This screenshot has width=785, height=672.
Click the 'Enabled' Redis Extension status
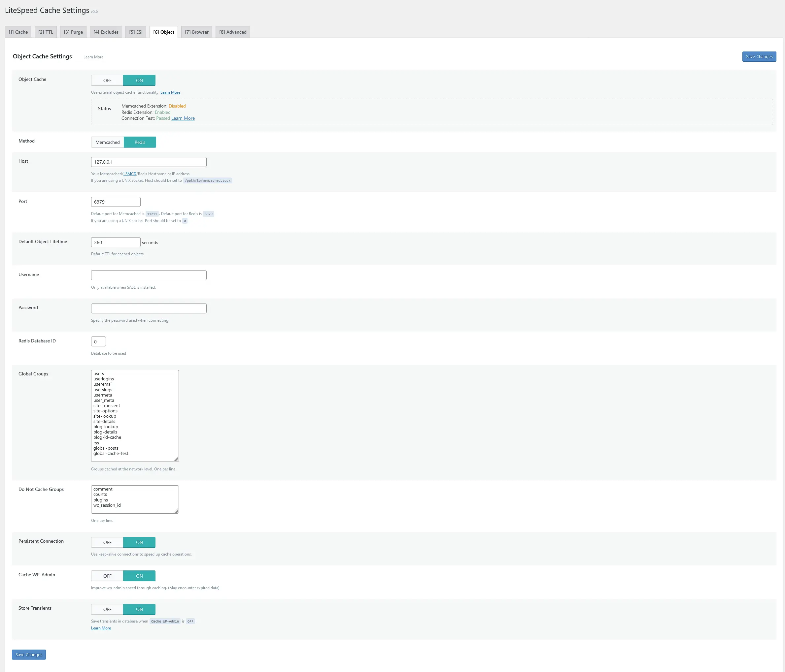tap(162, 112)
